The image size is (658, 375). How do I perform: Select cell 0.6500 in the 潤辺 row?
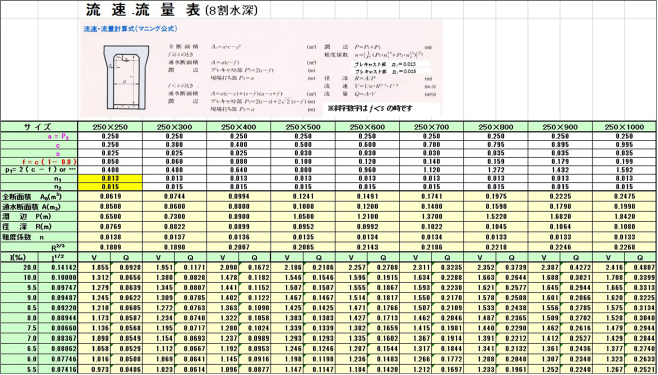pos(110,216)
